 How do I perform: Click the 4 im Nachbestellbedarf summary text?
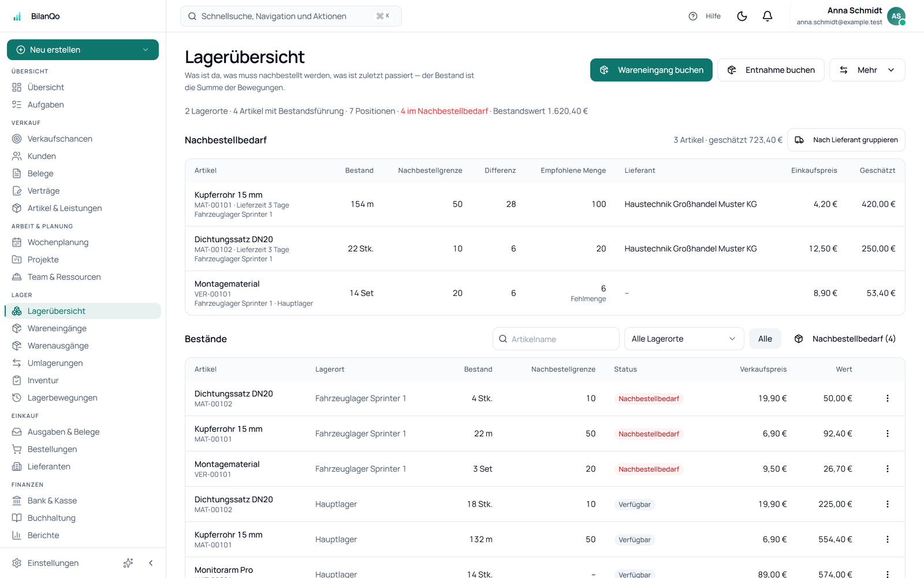click(444, 111)
